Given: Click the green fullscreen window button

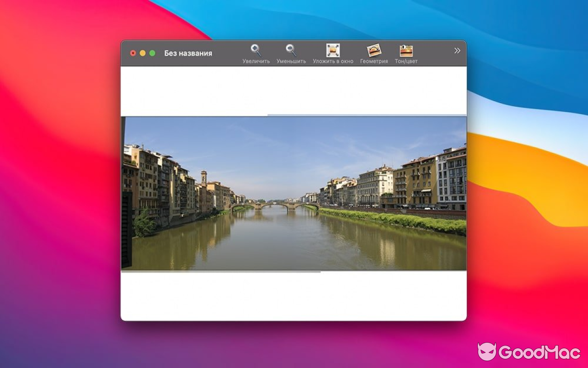Looking at the screenshot, I should 152,53.
